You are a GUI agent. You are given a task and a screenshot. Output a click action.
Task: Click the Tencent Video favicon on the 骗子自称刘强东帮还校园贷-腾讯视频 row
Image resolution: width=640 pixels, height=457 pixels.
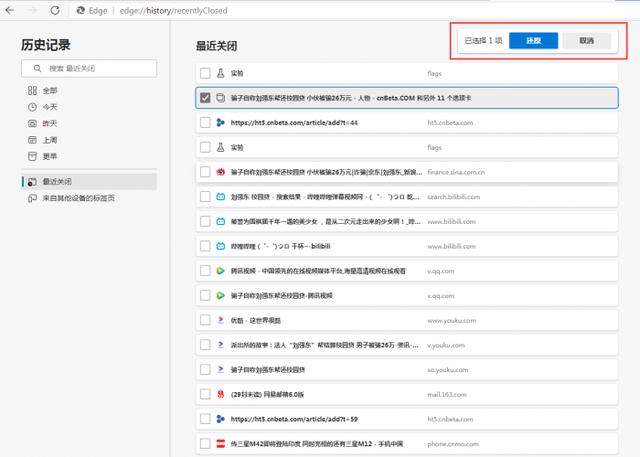point(220,295)
